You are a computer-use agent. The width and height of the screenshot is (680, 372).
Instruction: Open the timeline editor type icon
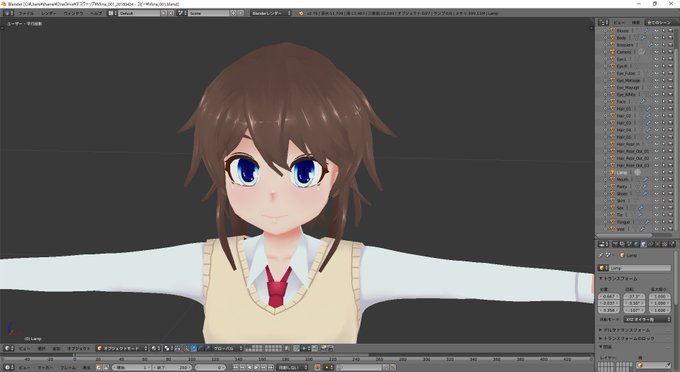[9, 368]
